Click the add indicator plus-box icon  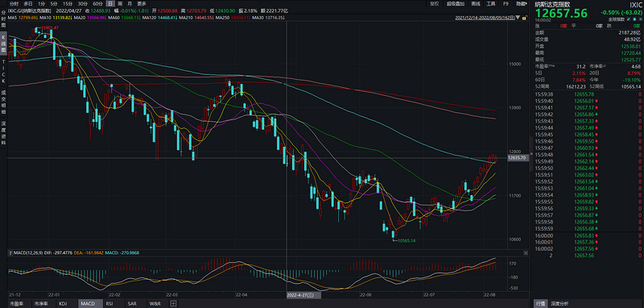pos(173,303)
